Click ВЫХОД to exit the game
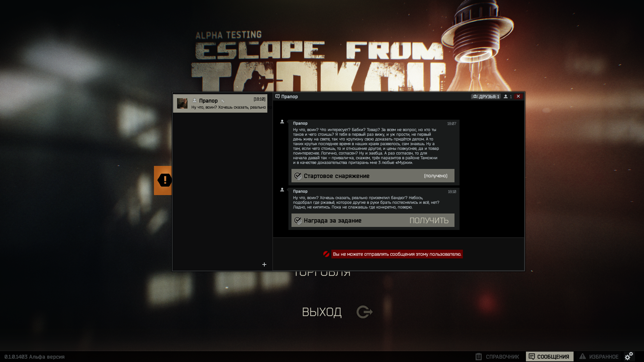This screenshot has height=362, width=644. (x=322, y=312)
